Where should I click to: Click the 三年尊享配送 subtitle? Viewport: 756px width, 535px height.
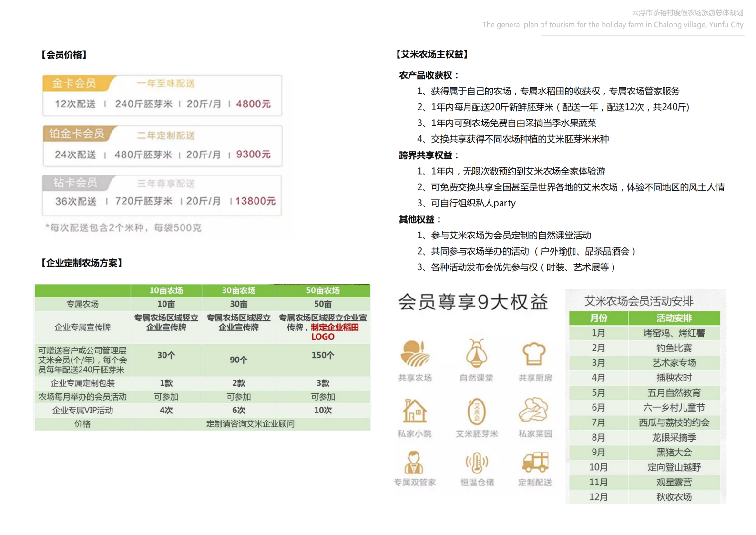coord(166,184)
